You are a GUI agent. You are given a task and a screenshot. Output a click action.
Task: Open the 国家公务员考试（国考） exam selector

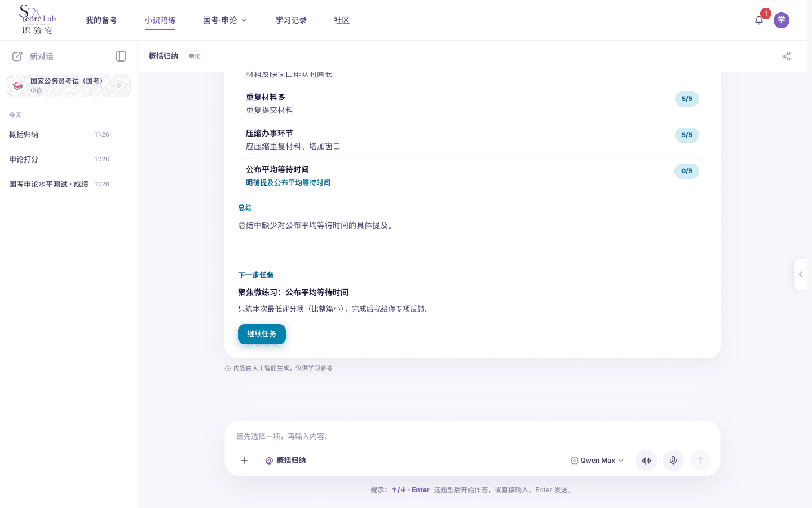click(69, 86)
